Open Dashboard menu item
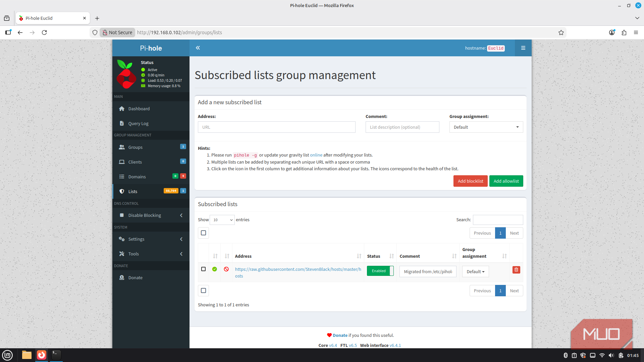The height and width of the screenshot is (362, 644). [x=151, y=109]
